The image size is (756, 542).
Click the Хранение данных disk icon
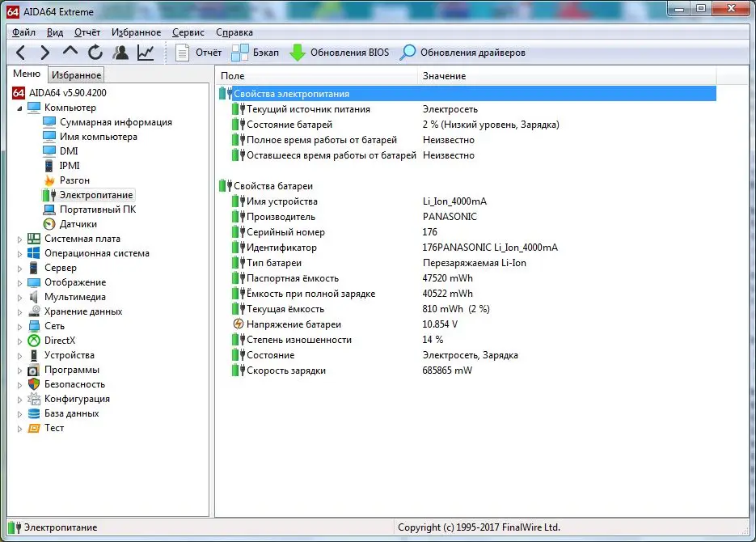(34, 311)
